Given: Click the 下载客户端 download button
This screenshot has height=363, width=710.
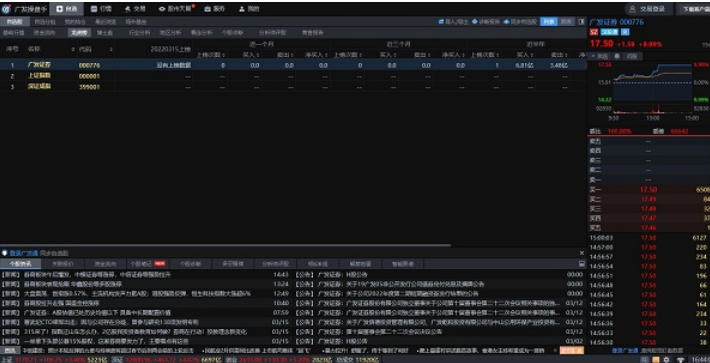Looking at the screenshot, I should pyautogui.click(x=693, y=9).
